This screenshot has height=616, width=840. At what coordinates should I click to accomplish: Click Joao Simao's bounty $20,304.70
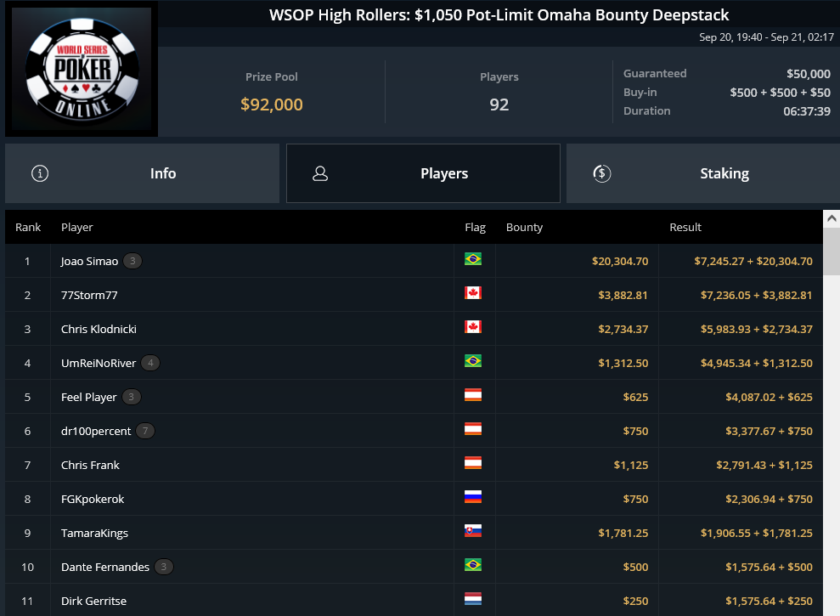620,261
